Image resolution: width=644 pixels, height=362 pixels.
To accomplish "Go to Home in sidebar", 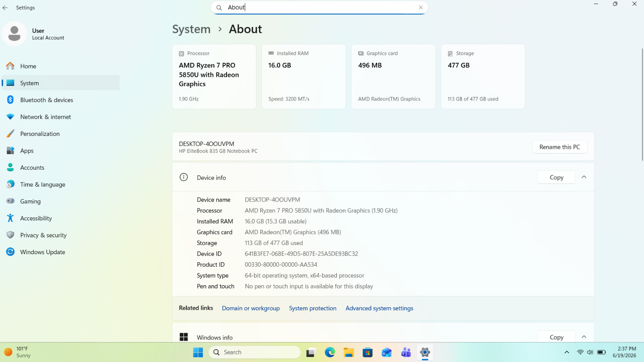I will 61,66.
